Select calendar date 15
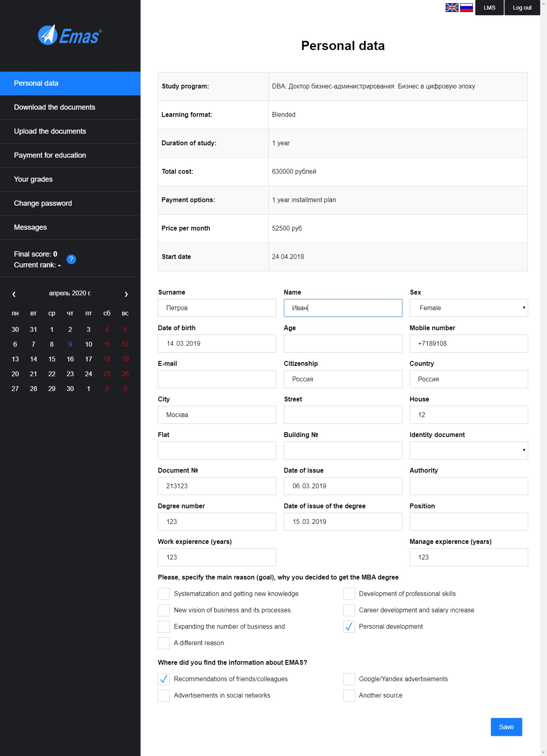 52,359
